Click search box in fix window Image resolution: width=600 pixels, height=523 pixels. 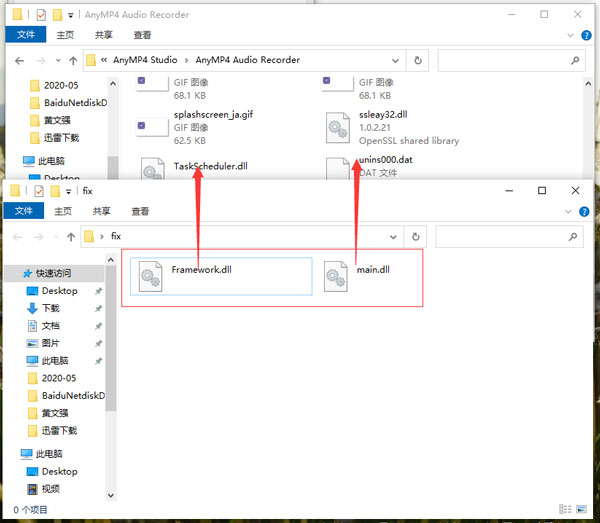[x=509, y=237]
